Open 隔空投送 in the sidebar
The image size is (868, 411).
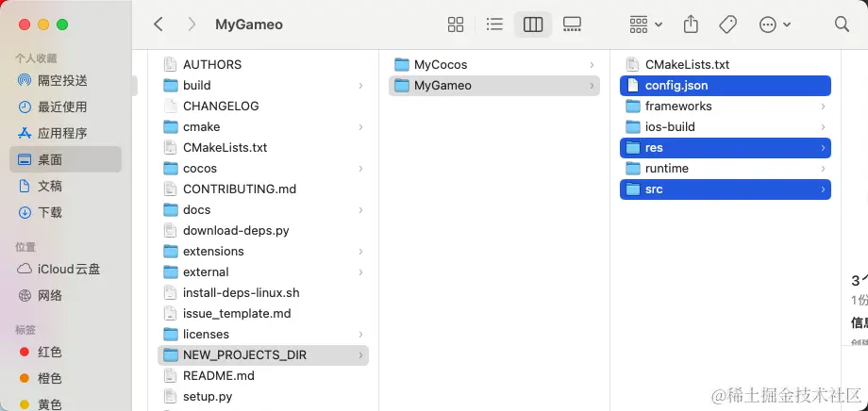tap(65, 81)
